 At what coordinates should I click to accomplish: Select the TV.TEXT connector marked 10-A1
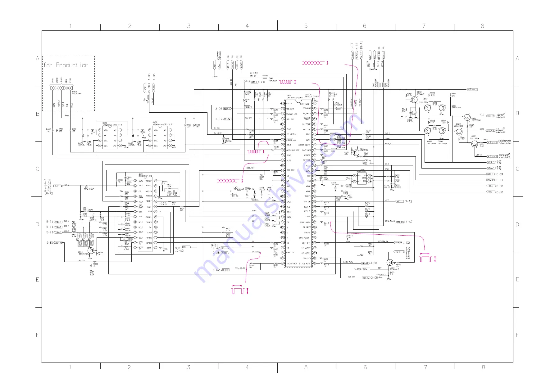[361, 55]
